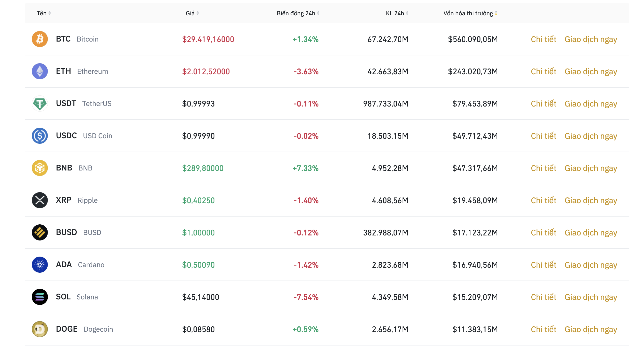
Task: Click Giao dịch ngay for XRP
Action: click(x=591, y=201)
